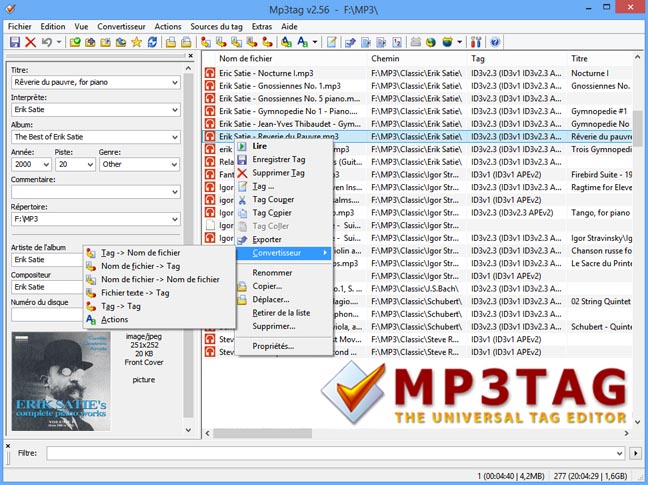This screenshot has height=485, width=648.
Task: Open the Extras menu
Action: [x=262, y=26]
